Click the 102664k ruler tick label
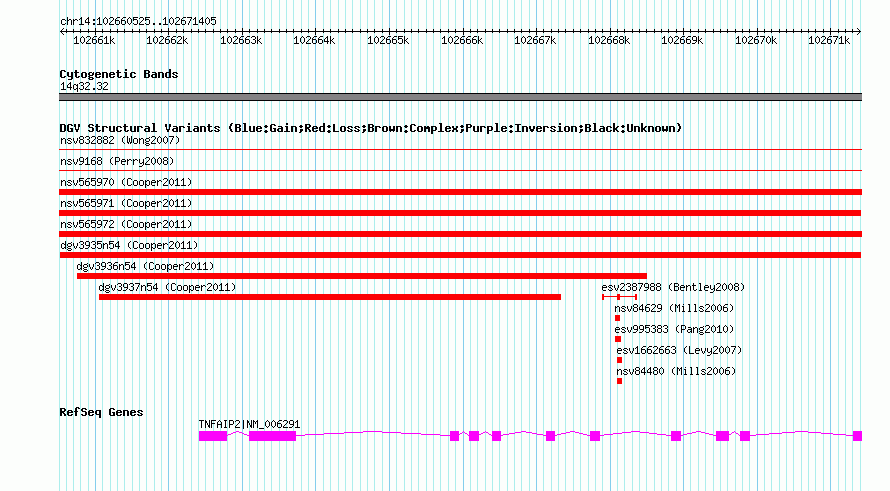This screenshot has height=491, width=890. click(314, 40)
